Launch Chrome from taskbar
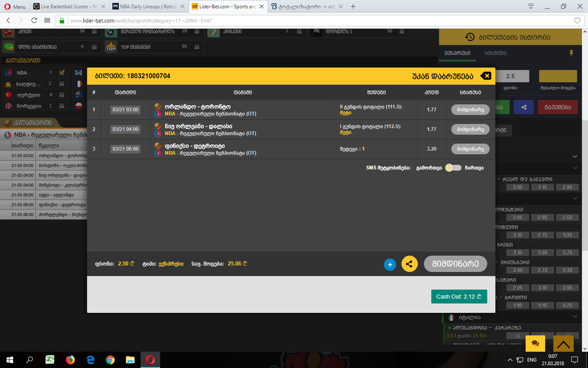 pos(110,360)
